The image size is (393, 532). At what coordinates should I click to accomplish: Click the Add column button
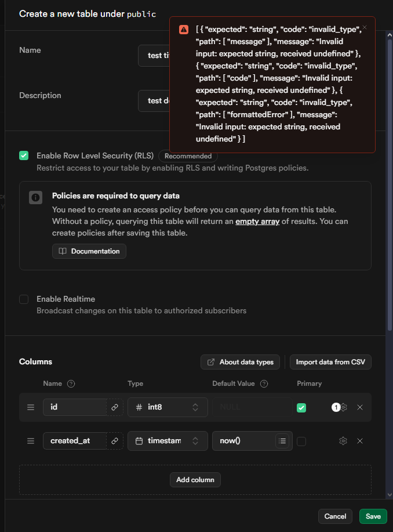tap(195, 479)
